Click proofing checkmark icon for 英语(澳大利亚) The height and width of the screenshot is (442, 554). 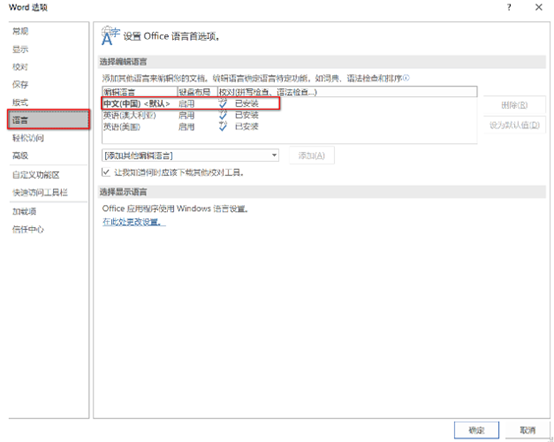223,115
